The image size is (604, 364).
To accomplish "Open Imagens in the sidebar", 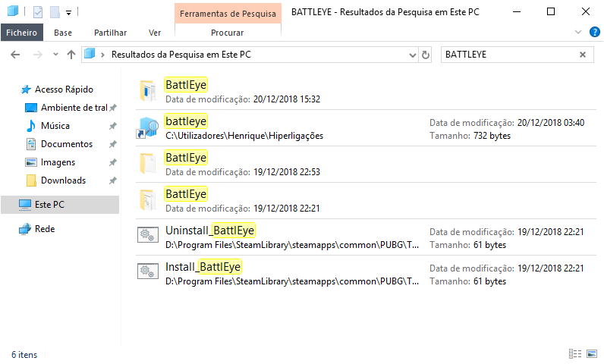I will tap(58, 162).
